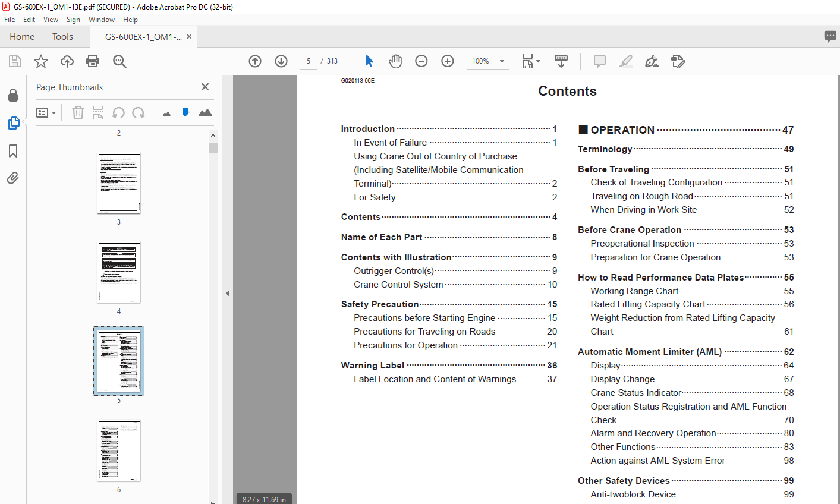Image resolution: width=840 pixels, height=504 pixels.
Task: Click the Stamp tool icon
Action: pos(678,61)
